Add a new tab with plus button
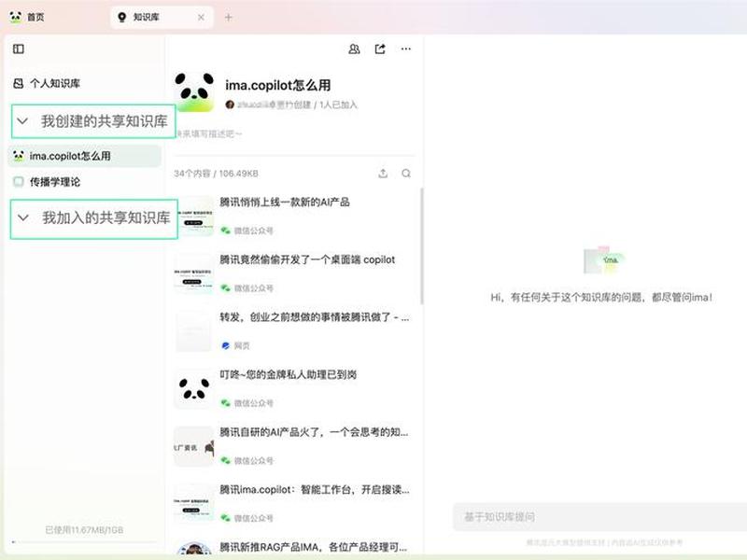 [228, 17]
